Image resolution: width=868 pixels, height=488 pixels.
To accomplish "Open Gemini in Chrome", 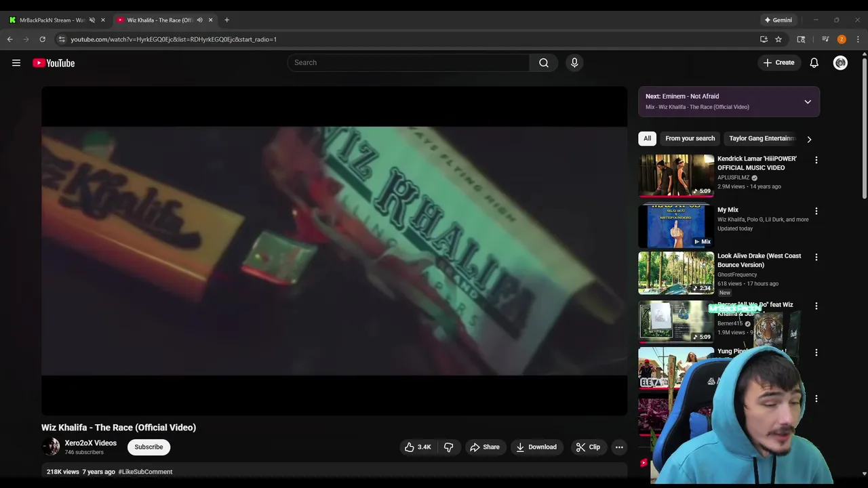I will point(778,20).
